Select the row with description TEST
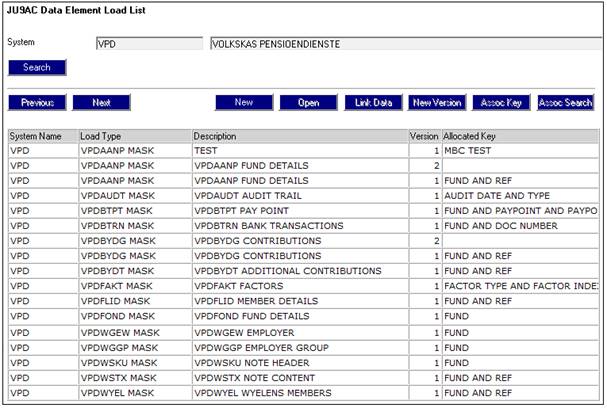Image resolution: width=607 pixels, height=408 pixels. pyautogui.click(x=304, y=151)
